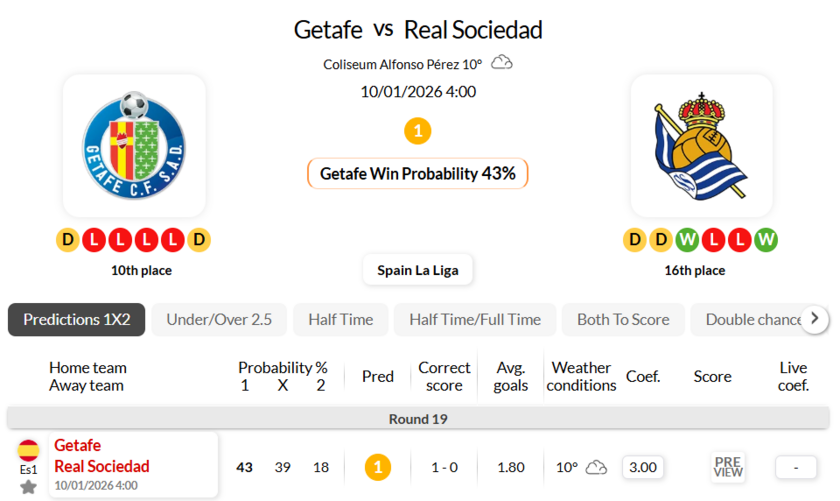Click the Getafe club crest logo
The height and width of the screenshot is (501, 840).
pyautogui.click(x=134, y=145)
